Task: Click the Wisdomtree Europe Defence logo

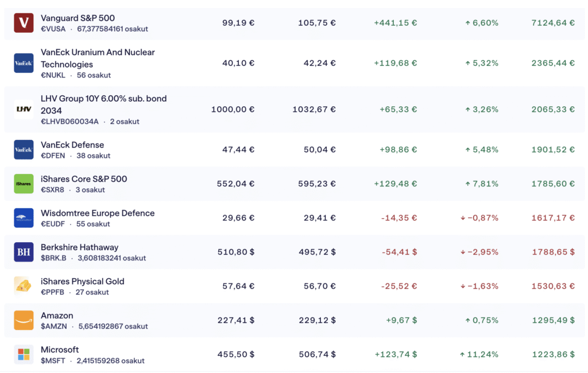Action: tap(24, 218)
